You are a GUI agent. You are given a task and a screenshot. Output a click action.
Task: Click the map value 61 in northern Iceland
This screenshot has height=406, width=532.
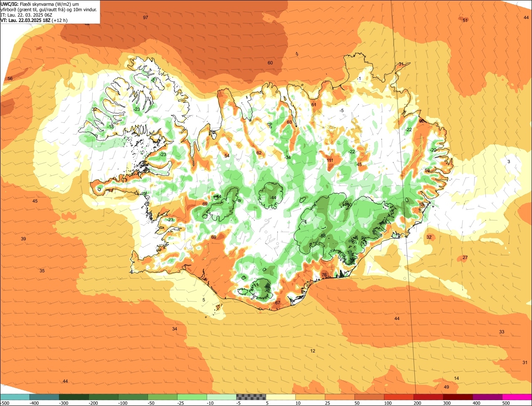click(x=314, y=105)
